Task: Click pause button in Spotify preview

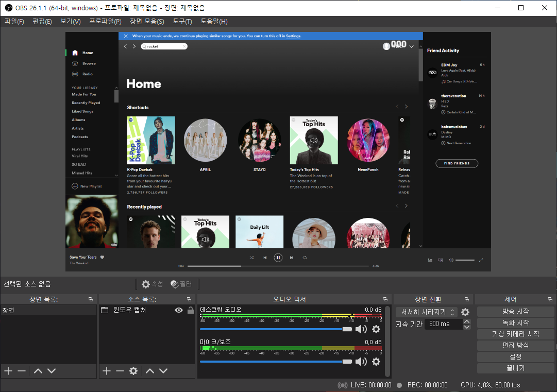Action: tap(278, 258)
